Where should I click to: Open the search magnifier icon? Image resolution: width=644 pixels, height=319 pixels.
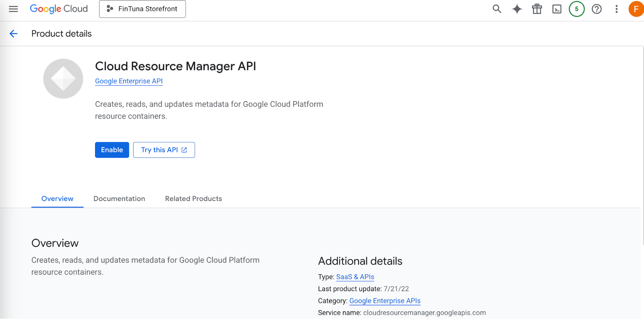click(497, 9)
